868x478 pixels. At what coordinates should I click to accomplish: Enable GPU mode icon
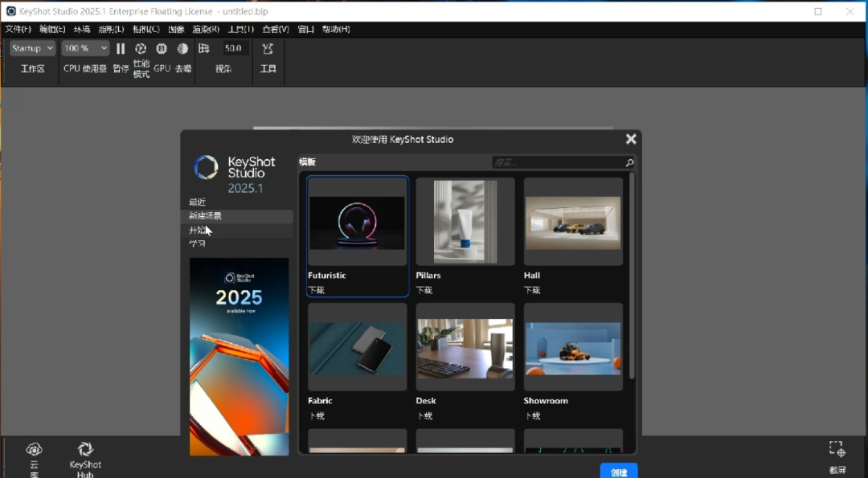pyautogui.click(x=162, y=49)
